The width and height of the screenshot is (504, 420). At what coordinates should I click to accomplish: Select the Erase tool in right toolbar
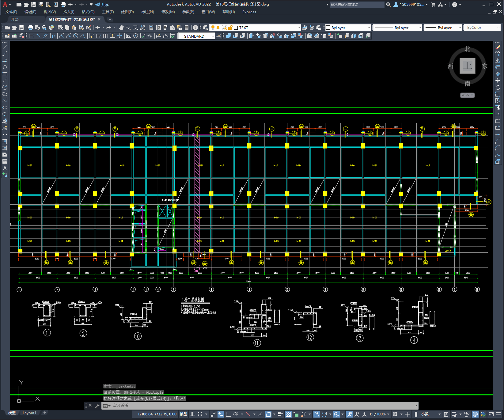(498, 47)
